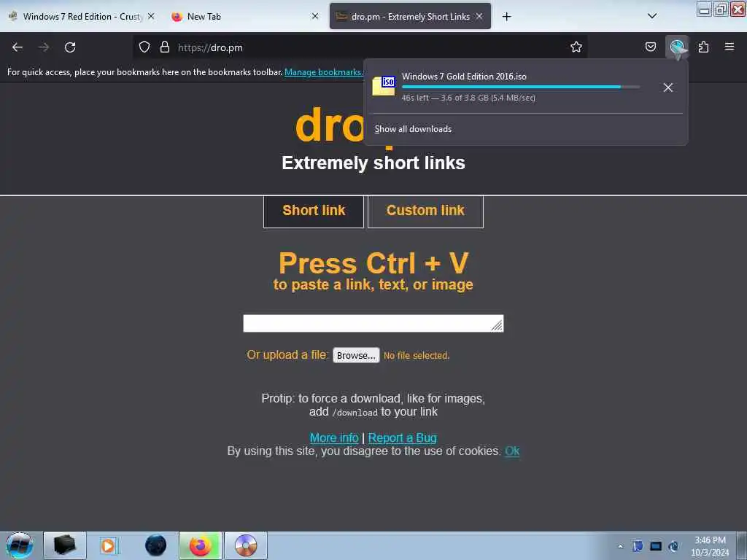Launch the media player taskbar icon
The width and height of the screenshot is (747, 560).
pos(108,545)
